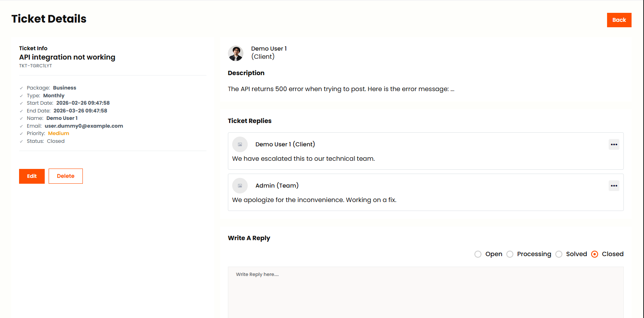Select the Closed status radio button
Image resolution: width=644 pixels, height=318 pixels.
[595, 254]
